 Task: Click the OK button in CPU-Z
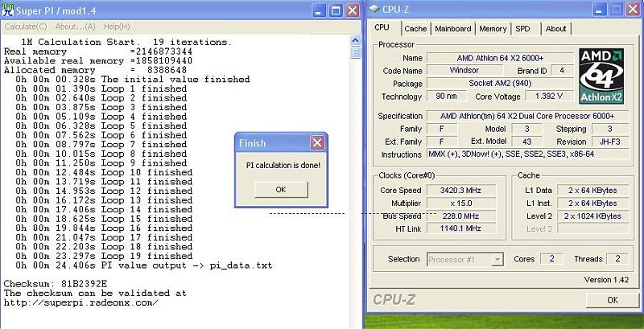click(613, 300)
